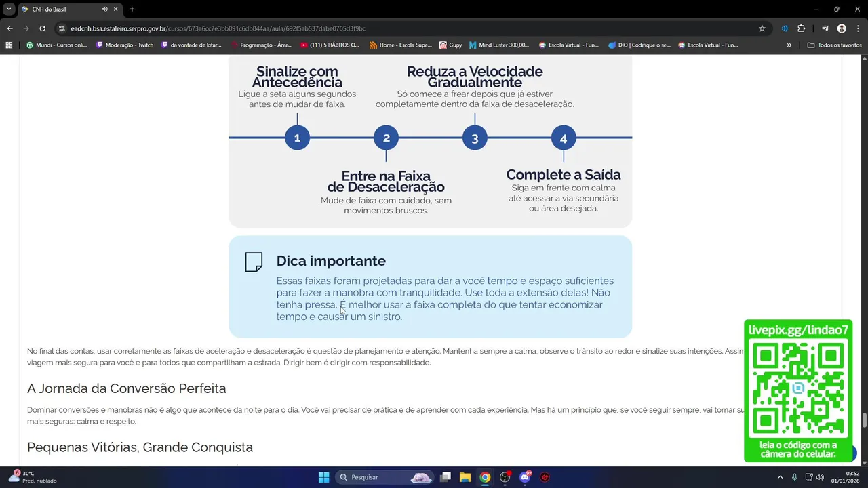Open 'da vontade de kitar' bookmark
Screen dimensions: 868x488
click(191, 45)
